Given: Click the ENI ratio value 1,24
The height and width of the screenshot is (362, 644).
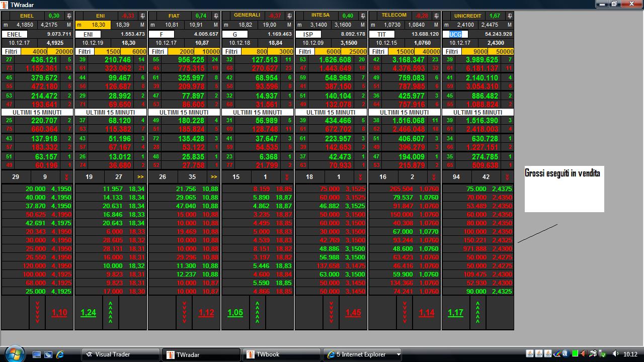Looking at the screenshot, I should coord(88,313).
